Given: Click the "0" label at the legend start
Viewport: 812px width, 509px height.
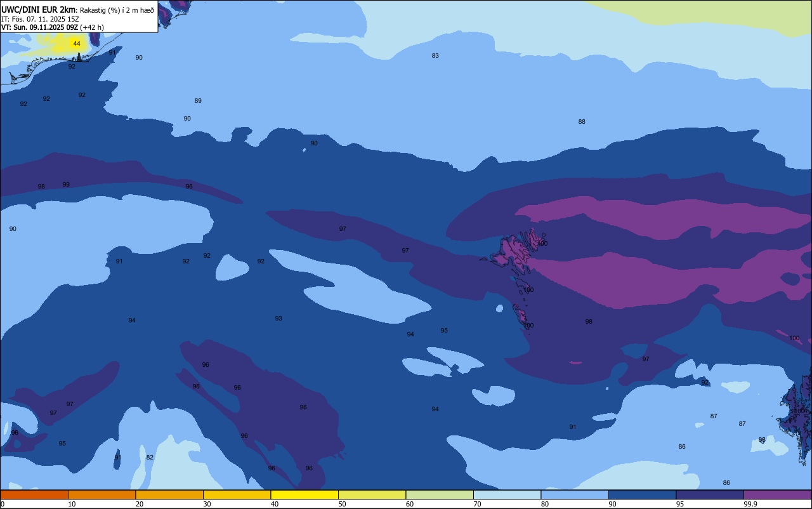Looking at the screenshot, I should coord(3,504).
